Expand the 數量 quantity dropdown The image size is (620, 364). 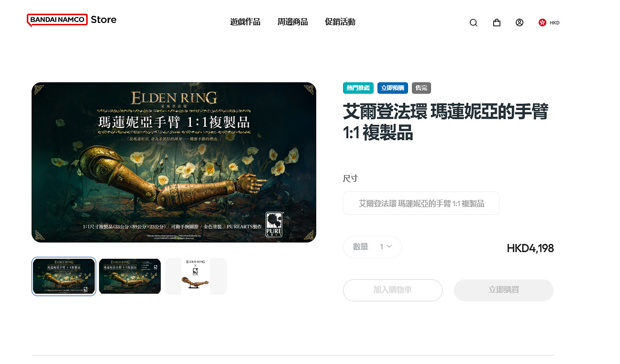(x=372, y=247)
